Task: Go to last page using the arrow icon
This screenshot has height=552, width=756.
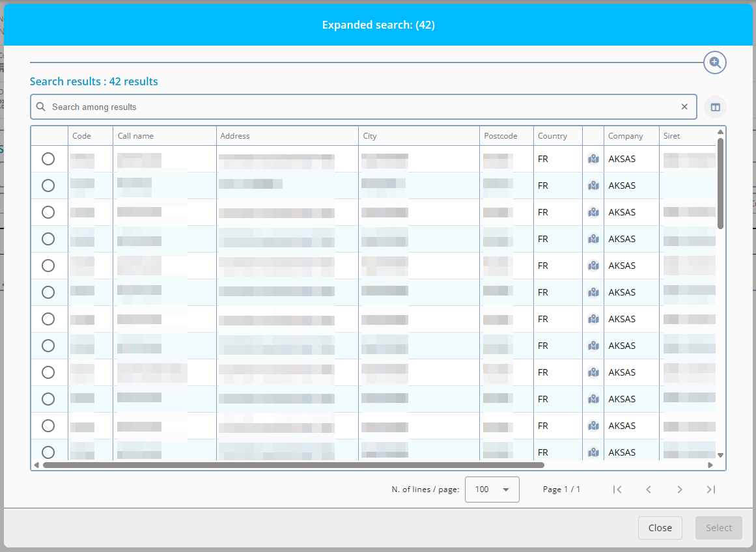Action: tap(710, 490)
